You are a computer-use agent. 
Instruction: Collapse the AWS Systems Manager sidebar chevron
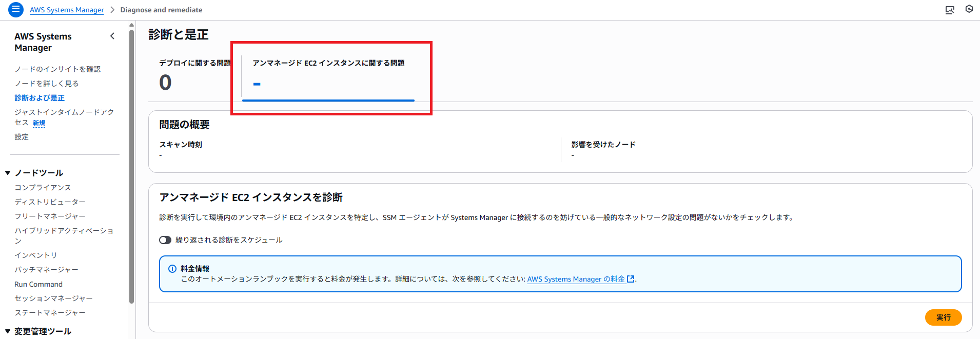point(112,36)
